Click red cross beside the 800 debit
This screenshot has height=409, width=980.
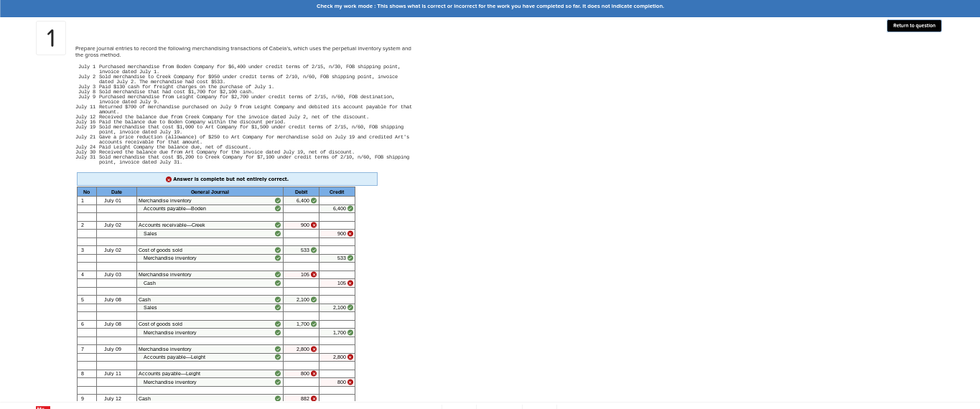[x=314, y=374]
